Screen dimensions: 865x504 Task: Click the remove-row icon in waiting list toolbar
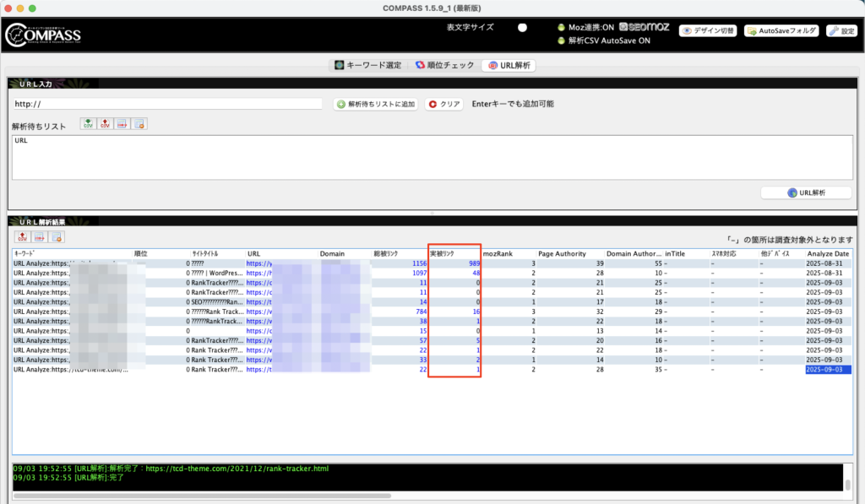(122, 124)
